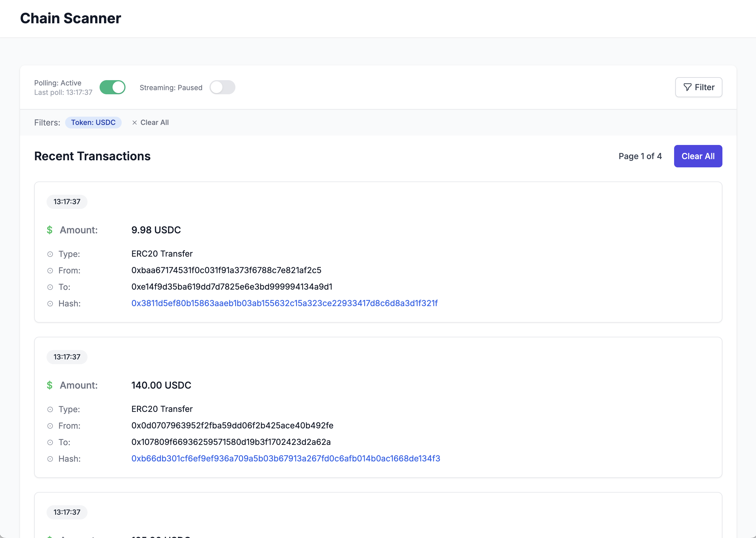This screenshot has height=538, width=756.
Task: Open transaction hash 0x3811d5ef80b15863 link
Action: 284,303
